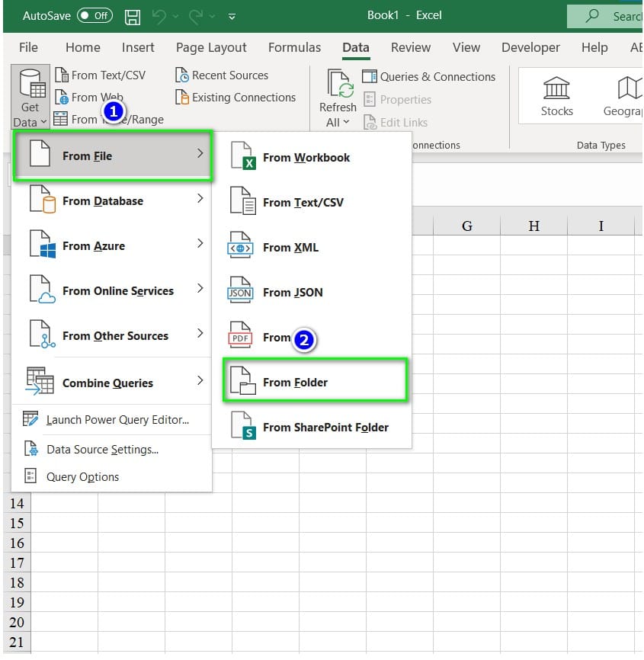
Task: Choose From Text/CSV in the submenu
Action: [x=312, y=203]
